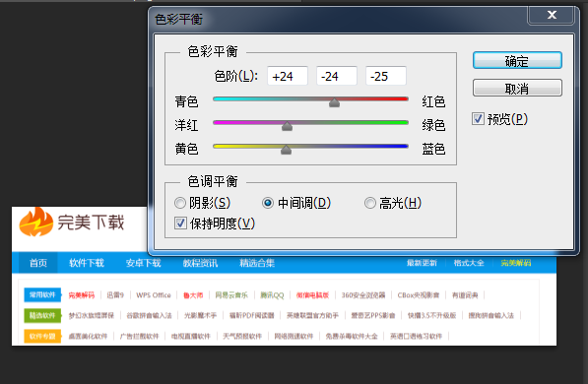This screenshot has height=384, width=588.
Task: Click the 取消 button
Action: 517,89
